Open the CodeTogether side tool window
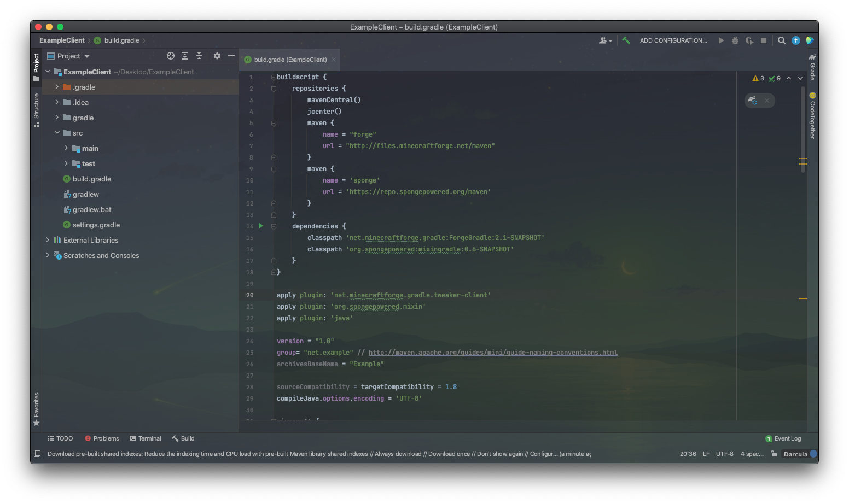 (x=812, y=115)
